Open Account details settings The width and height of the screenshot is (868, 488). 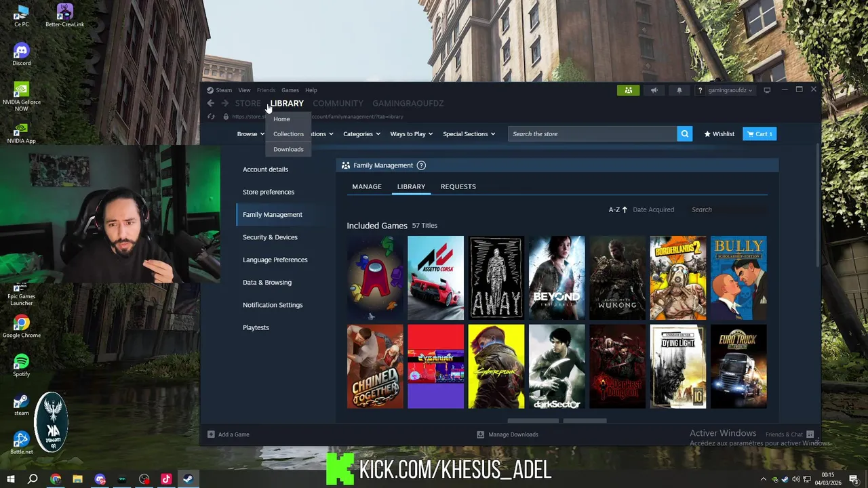coord(265,169)
